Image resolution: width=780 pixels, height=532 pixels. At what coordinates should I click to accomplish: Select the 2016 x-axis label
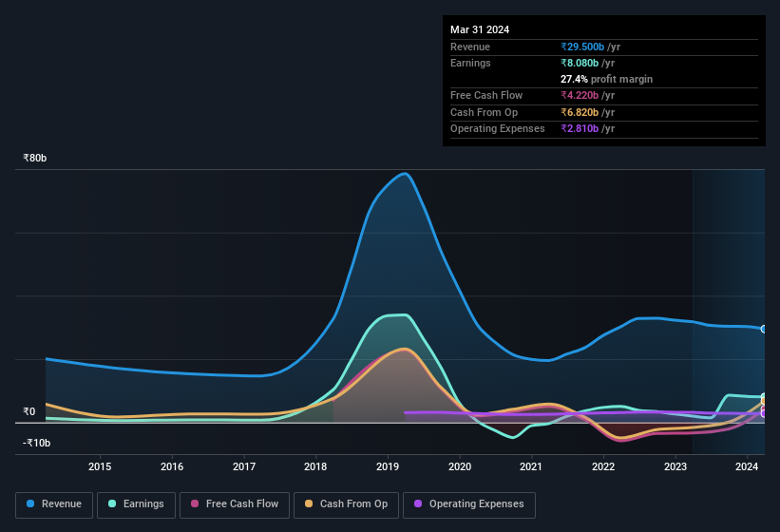click(172, 466)
